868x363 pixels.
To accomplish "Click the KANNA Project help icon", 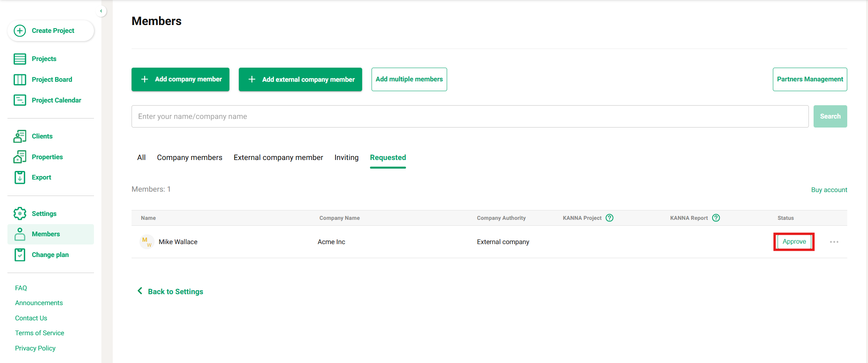I will click(610, 218).
